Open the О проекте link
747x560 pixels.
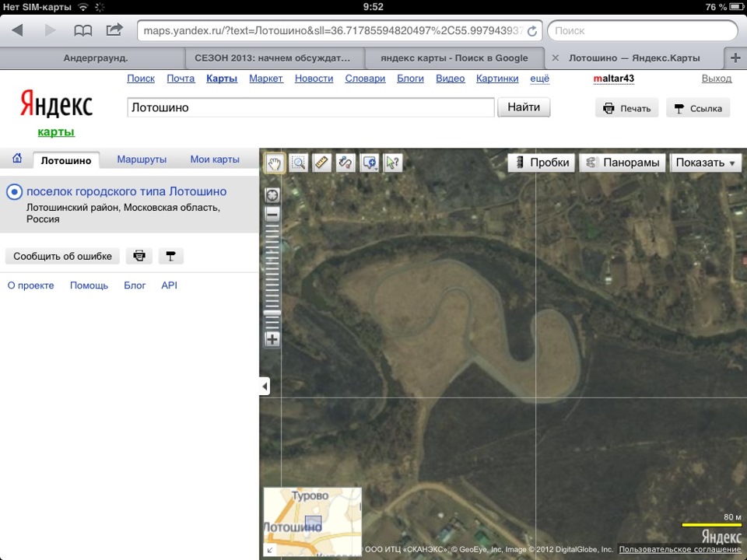coord(30,285)
